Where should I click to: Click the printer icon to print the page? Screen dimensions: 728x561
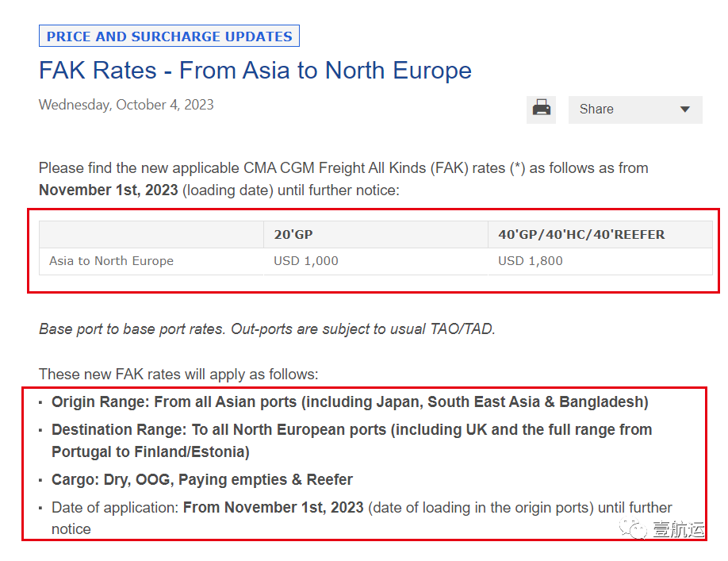click(542, 109)
